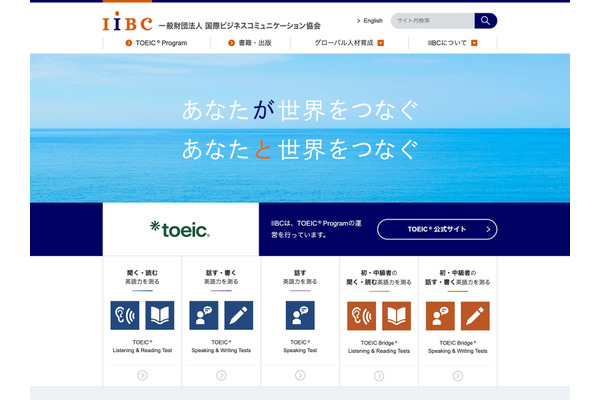Screen dimensions: 600x400
Task: Click the search magnifier button
Action: [x=485, y=21]
